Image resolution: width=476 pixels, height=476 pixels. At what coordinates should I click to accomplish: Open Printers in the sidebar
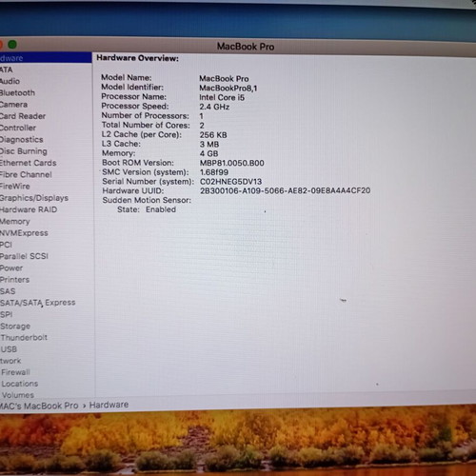14,280
